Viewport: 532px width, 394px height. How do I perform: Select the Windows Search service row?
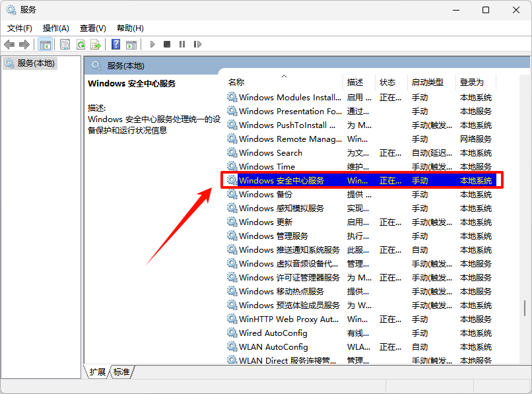click(361, 153)
